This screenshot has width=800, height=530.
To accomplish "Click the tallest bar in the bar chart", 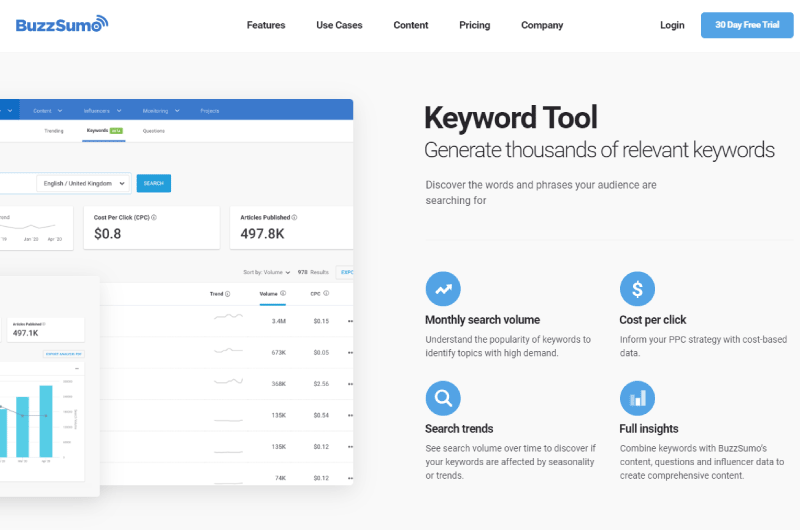I will (46, 421).
